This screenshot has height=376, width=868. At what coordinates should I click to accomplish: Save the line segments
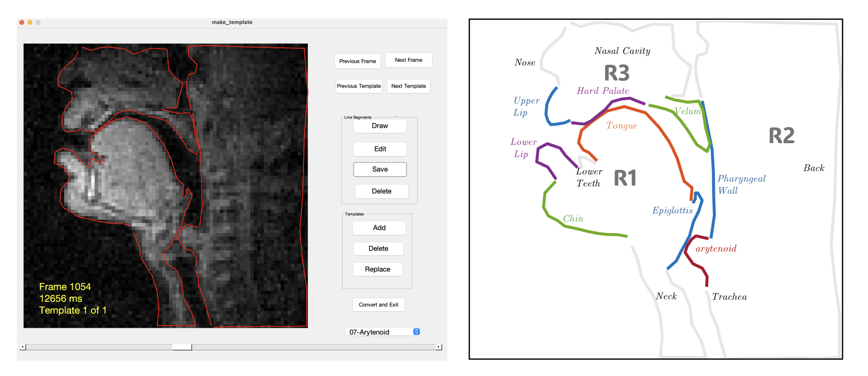(380, 169)
